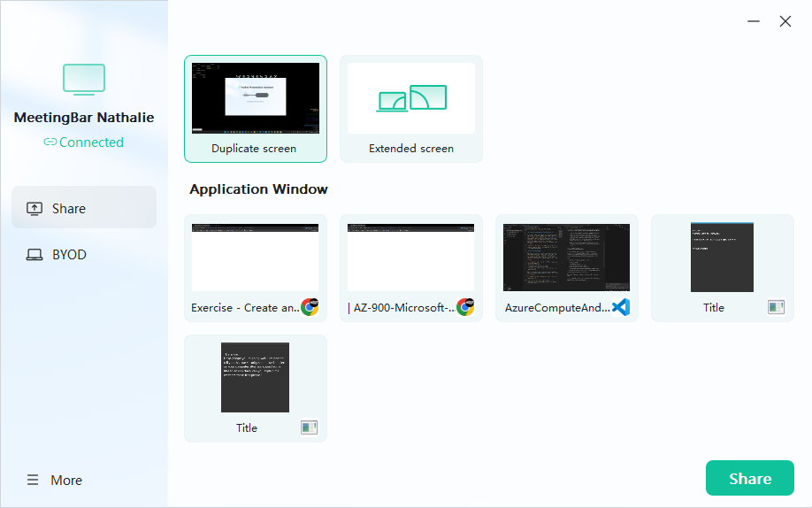Image resolution: width=812 pixels, height=508 pixels.
Task: Select the AzureComputeAnd VS Code window preview
Action: pyautogui.click(x=566, y=258)
